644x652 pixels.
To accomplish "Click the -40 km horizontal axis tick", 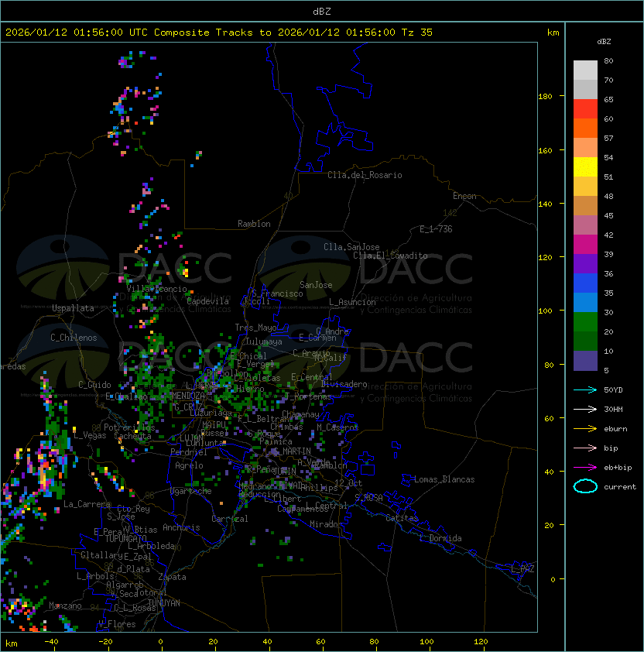I will pos(51,642).
